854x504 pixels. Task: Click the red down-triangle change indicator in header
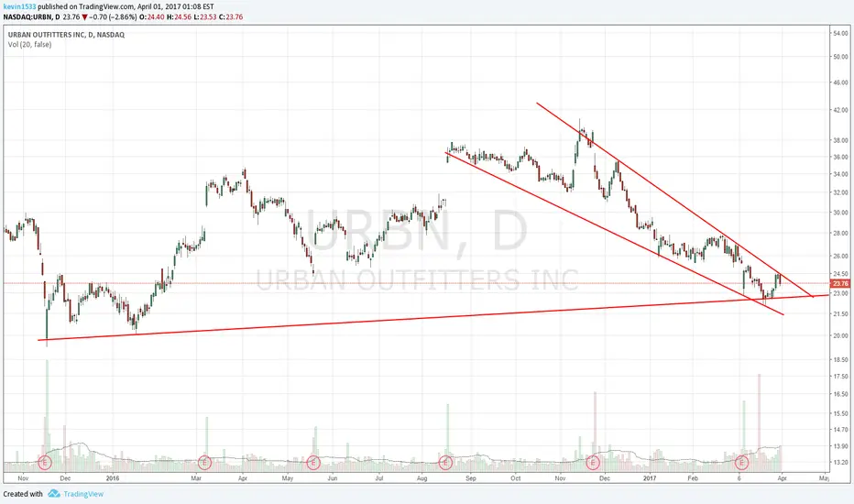click(x=84, y=16)
